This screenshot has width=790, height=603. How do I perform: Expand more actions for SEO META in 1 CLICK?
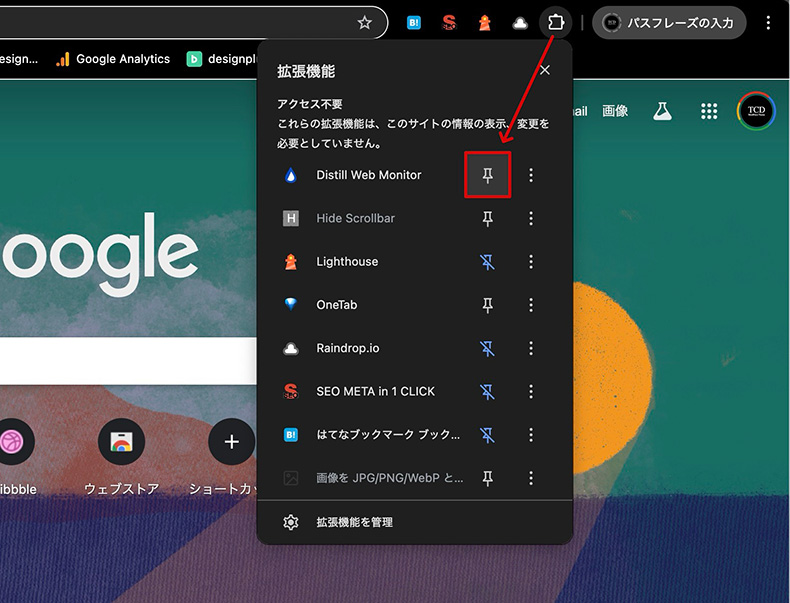[x=531, y=392]
